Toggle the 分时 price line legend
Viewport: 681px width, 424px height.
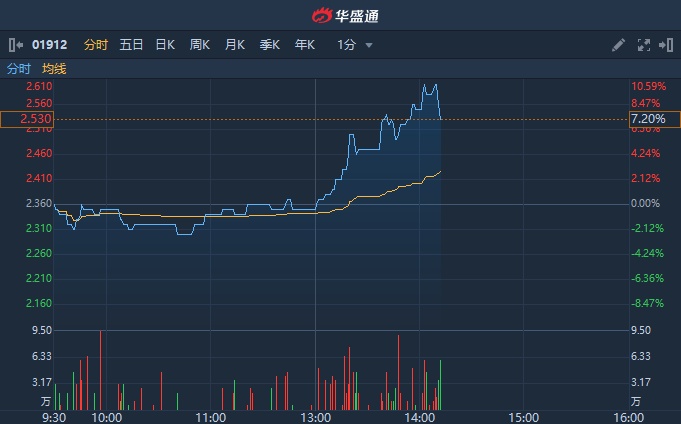(x=19, y=69)
